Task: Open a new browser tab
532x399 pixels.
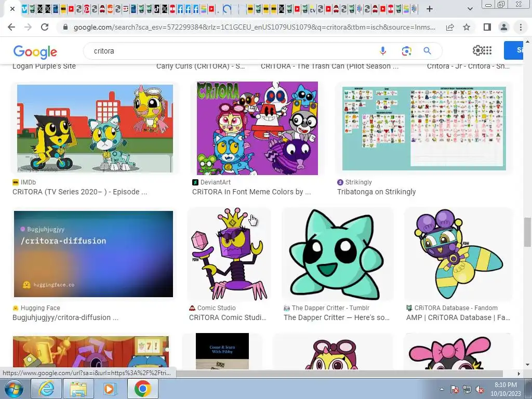Action: [x=430, y=9]
